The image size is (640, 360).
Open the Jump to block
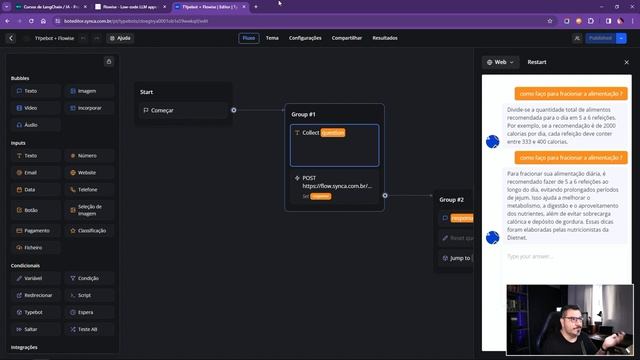(456, 258)
